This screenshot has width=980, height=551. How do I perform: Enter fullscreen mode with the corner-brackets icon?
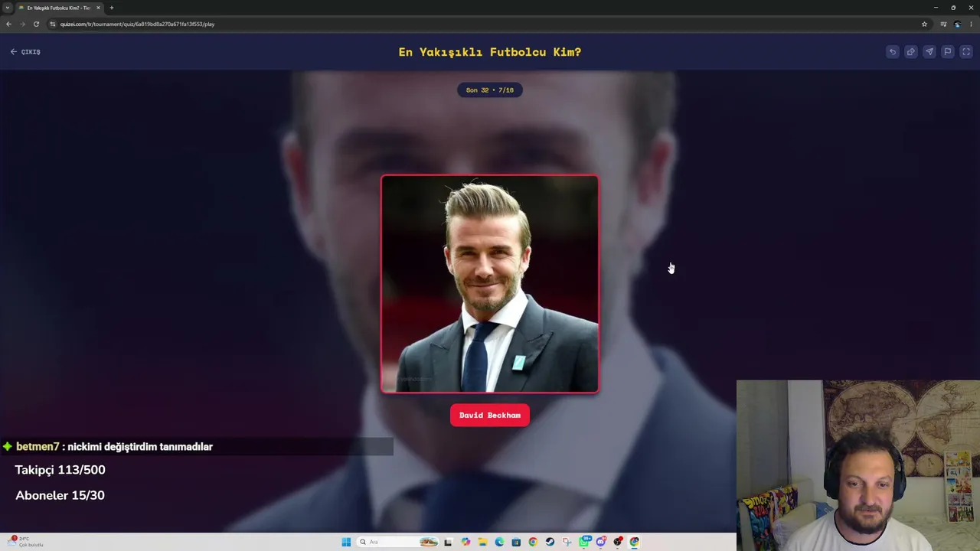tap(966, 52)
